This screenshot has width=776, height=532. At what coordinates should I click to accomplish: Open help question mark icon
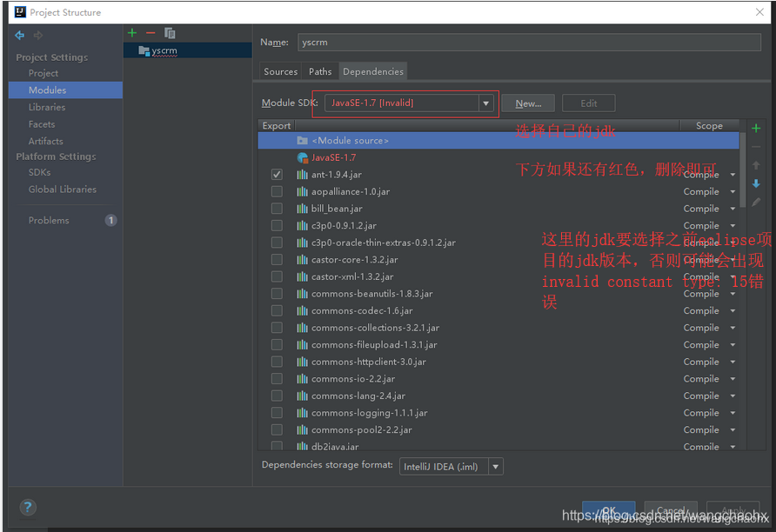click(28, 507)
